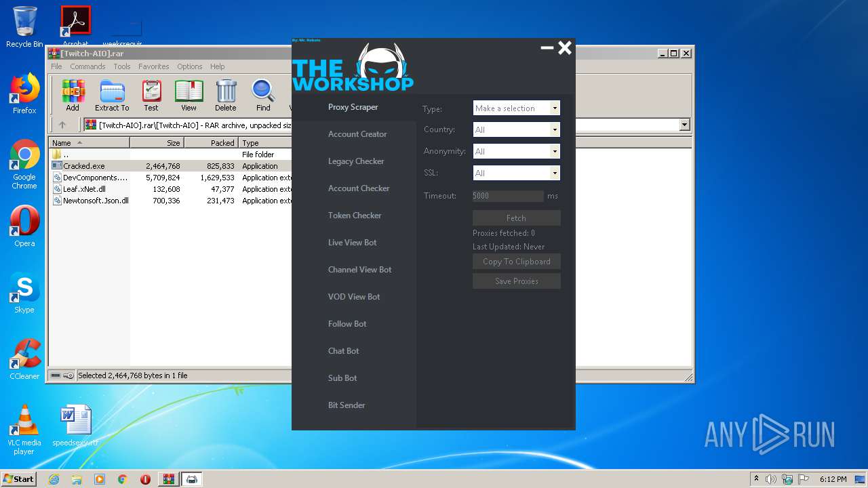Switch to Token Checker tab

point(355,216)
